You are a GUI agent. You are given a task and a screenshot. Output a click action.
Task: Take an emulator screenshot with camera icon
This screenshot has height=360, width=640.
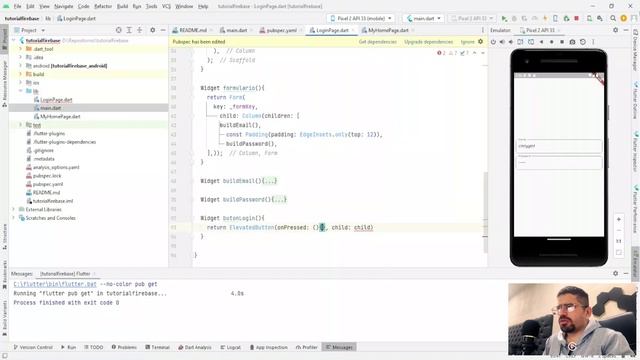click(x=572, y=42)
